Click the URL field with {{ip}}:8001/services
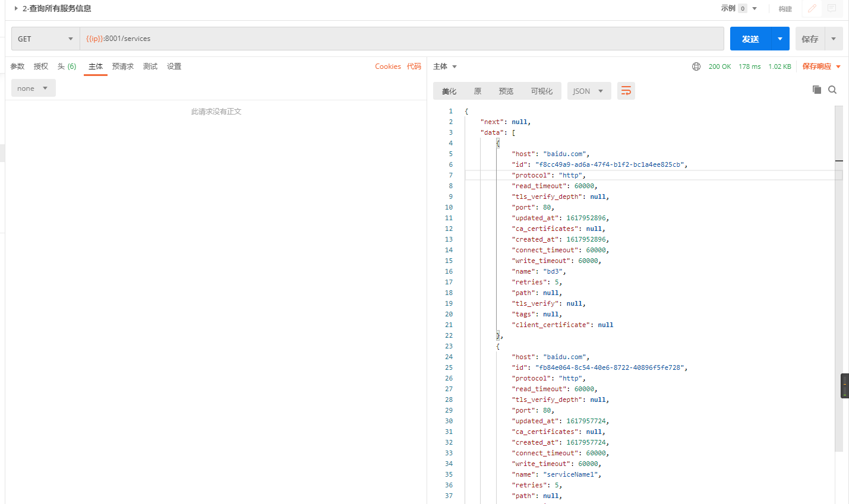Screen dimensions: 849x504 pos(402,39)
